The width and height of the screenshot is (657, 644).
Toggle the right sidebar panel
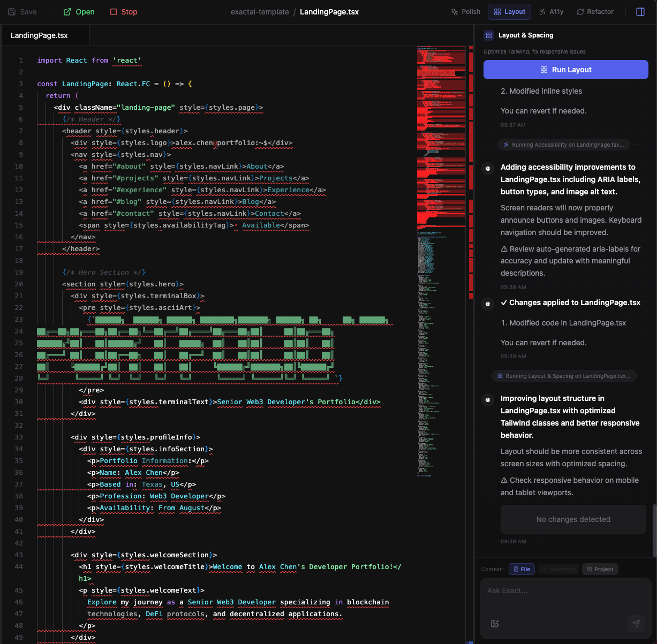(x=640, y=12)
